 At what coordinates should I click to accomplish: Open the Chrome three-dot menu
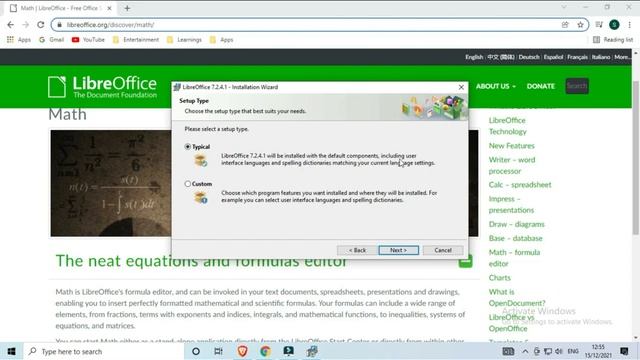pos(629,24)
